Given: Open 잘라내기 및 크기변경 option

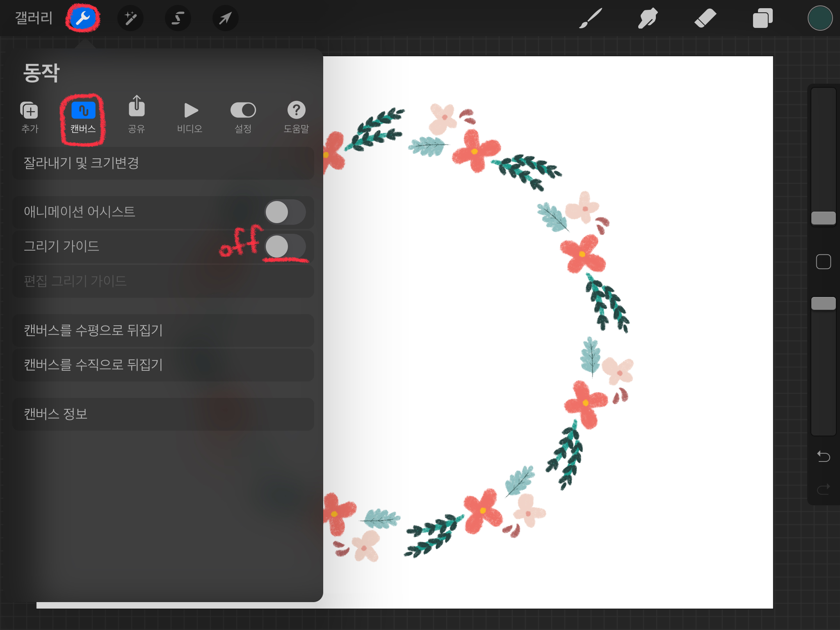Looking at the screenshot, I should point(163,163).
